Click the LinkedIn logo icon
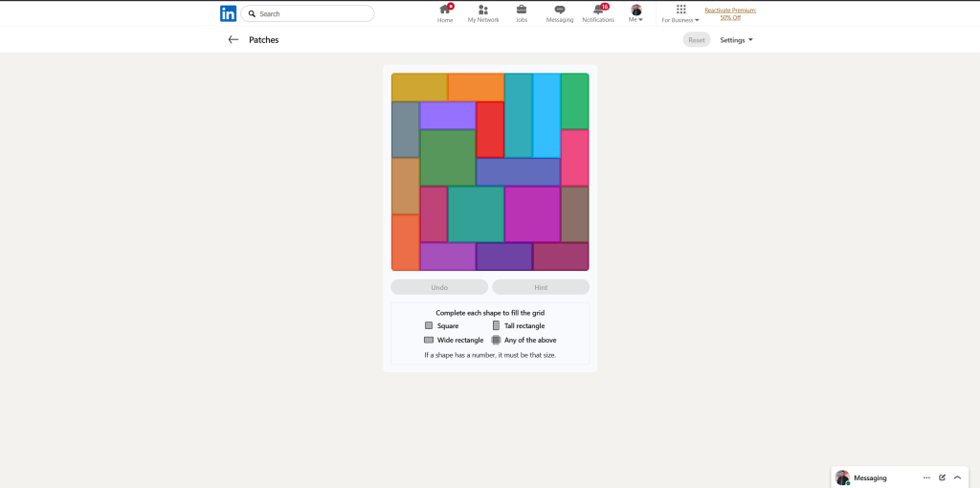The height and width of the screenshot is (488, 980). pyautogui.click(x=228, y=13)
